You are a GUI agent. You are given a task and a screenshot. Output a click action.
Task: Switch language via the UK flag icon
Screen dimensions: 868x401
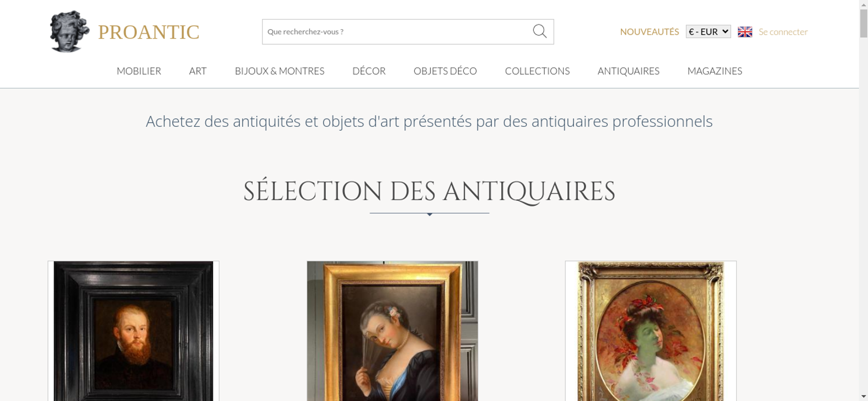click(745, 32)
